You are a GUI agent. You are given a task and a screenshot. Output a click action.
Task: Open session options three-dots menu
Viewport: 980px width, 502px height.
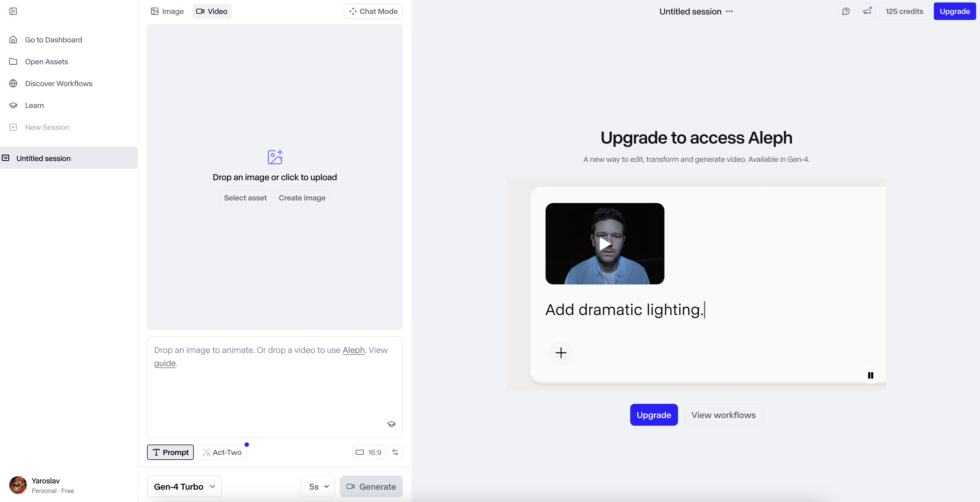coord(729,11)
